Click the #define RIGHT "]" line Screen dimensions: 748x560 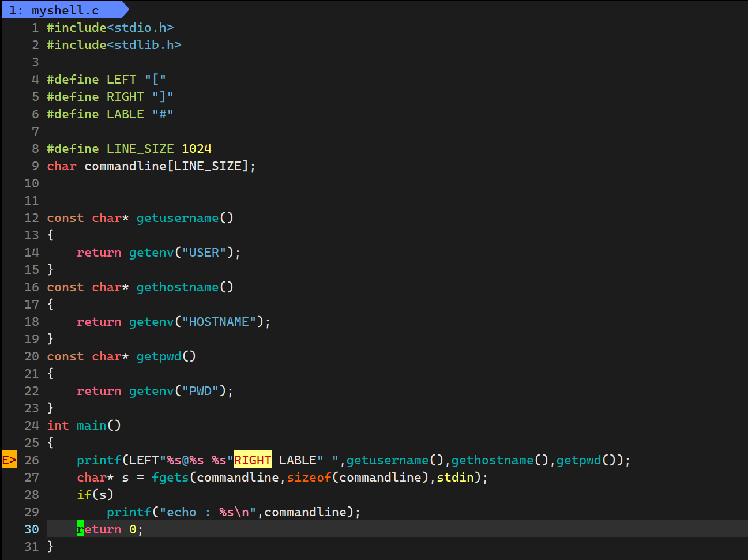[110, 97]
